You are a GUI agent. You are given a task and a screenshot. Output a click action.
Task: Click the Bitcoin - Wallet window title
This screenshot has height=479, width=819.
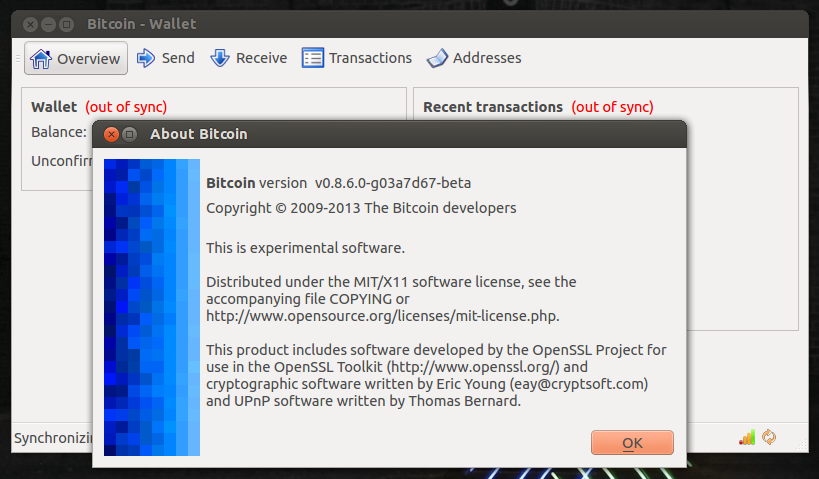[x=142, y=24]
